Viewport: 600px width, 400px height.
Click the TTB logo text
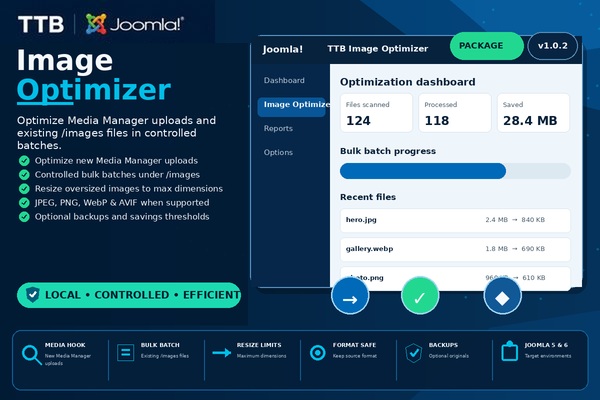(41, 24)
